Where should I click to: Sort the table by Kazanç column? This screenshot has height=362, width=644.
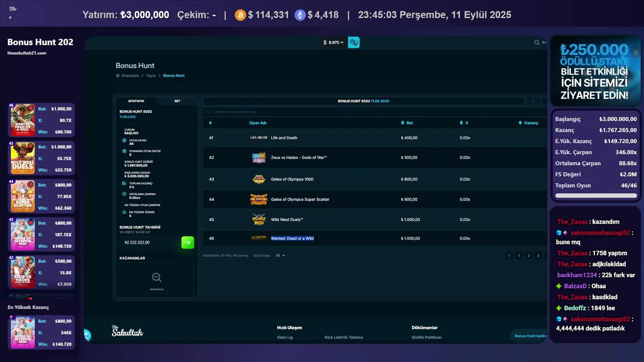[x=528, y=123]
